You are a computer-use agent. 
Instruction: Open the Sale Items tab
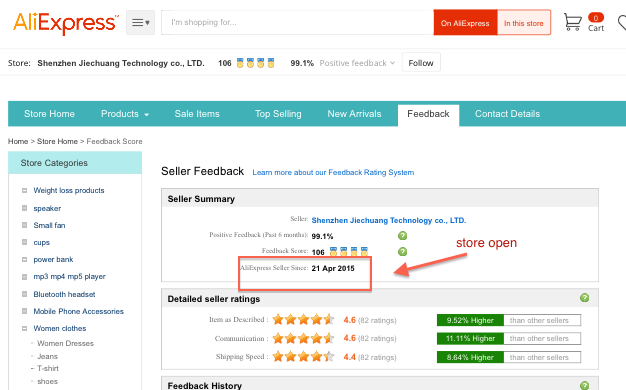[197, 114]
